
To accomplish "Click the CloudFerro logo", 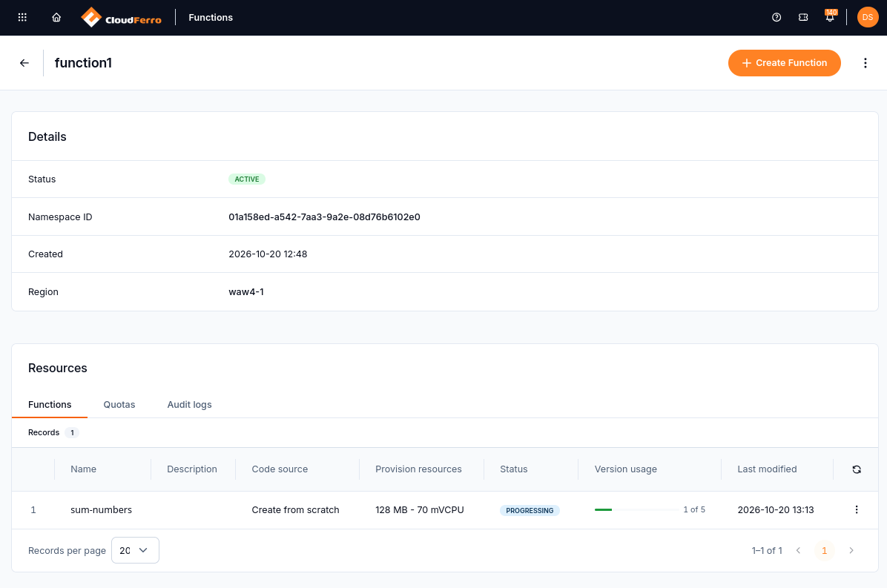I will coord(121,18).
